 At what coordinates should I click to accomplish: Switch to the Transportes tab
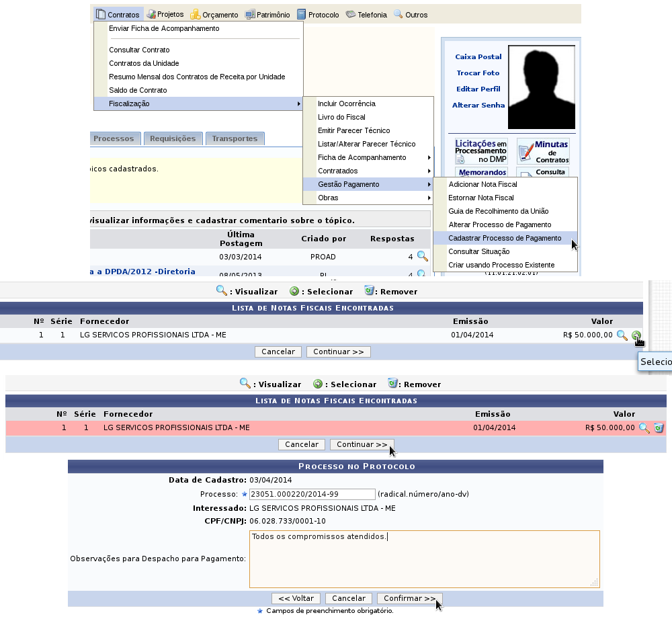pos(235,138)
